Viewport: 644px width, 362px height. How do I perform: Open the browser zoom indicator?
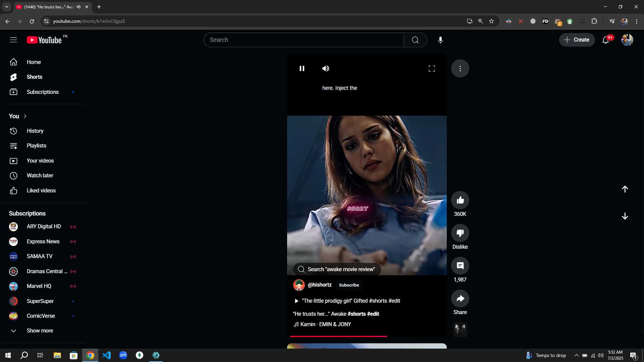click(x=481, y=21)
